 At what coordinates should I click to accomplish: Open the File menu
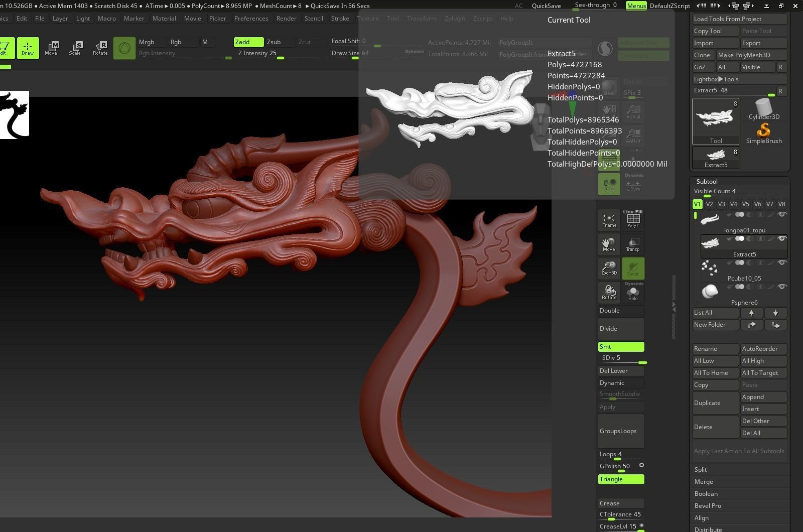pyautogui.click(x=40, y=19)
